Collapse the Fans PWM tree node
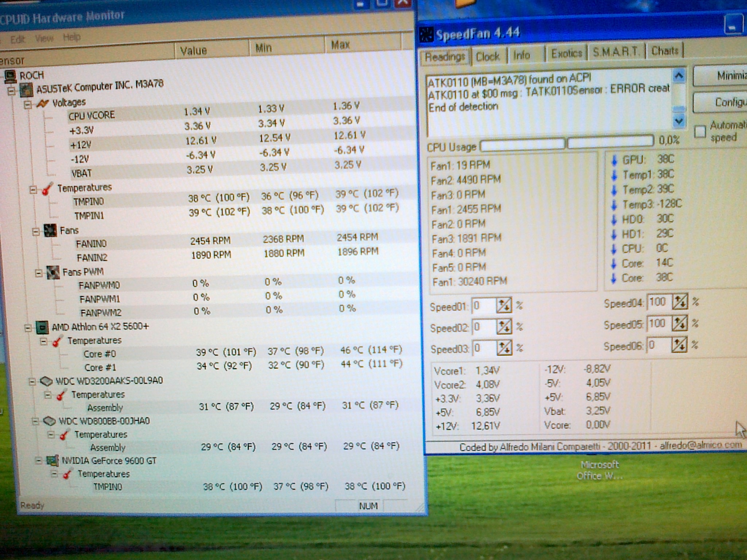Screen dimensions: 747x560 [x=39, y=273]
